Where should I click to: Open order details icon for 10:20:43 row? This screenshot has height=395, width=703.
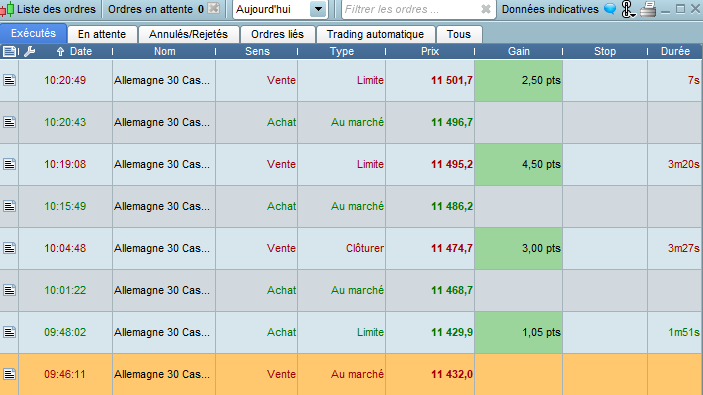pos(9,122)
